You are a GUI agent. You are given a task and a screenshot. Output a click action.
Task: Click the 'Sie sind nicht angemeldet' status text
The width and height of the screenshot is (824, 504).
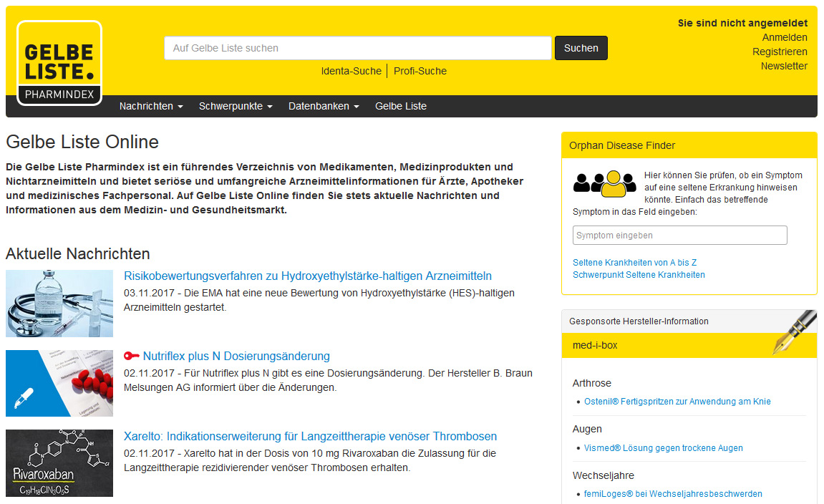(x=742, y=23)
